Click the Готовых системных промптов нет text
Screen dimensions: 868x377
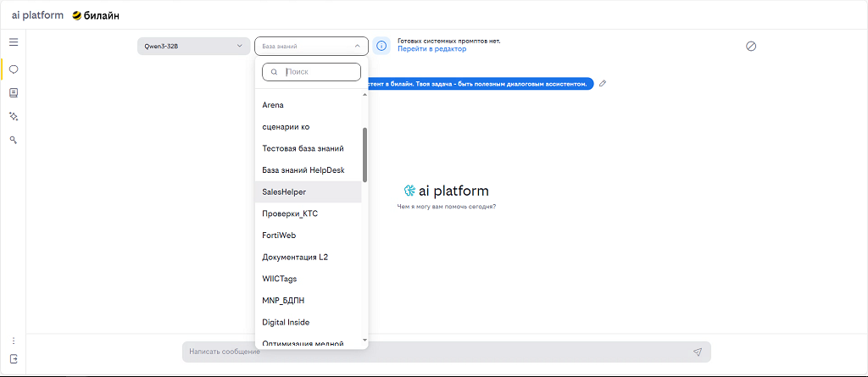[x=449, y=41]
